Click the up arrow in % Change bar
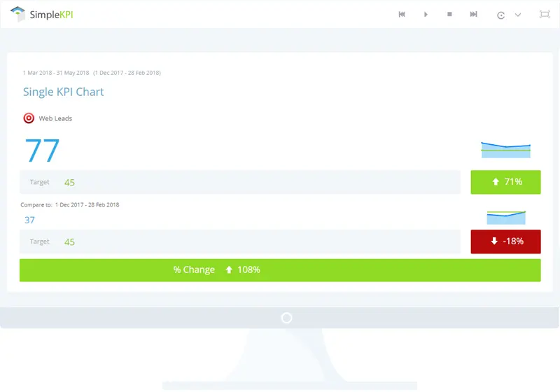The image size is (560, 392). (x=229, y=270)
